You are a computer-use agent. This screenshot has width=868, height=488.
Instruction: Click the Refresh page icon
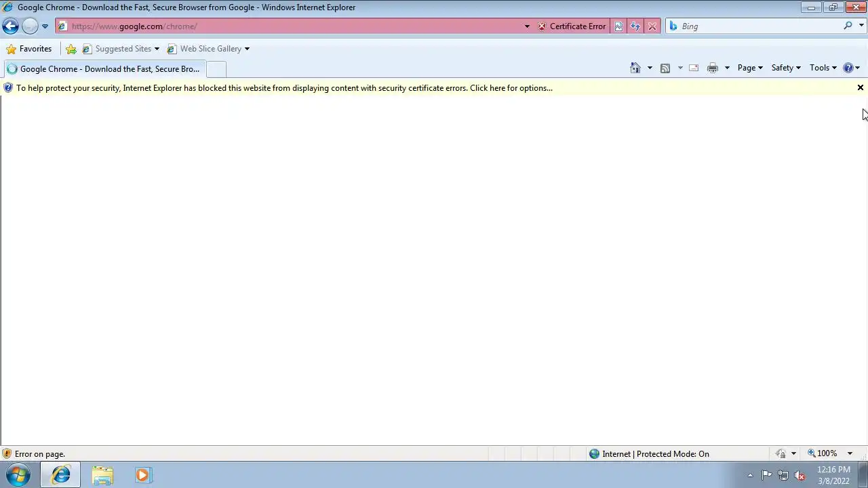(635, 26)
